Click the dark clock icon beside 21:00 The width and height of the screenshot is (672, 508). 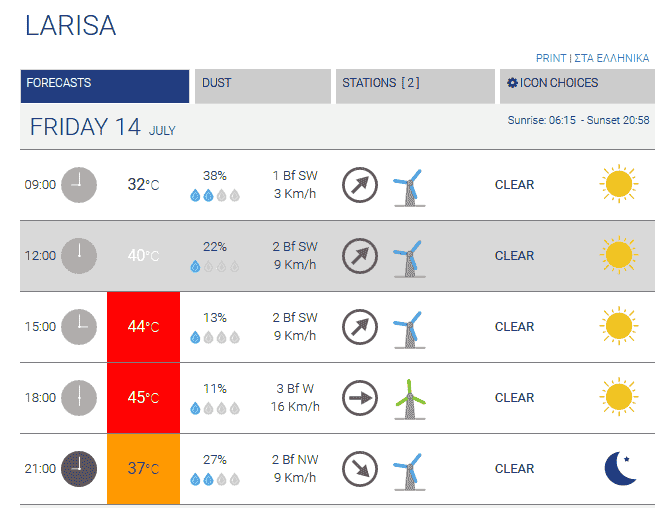pos(79,468)
